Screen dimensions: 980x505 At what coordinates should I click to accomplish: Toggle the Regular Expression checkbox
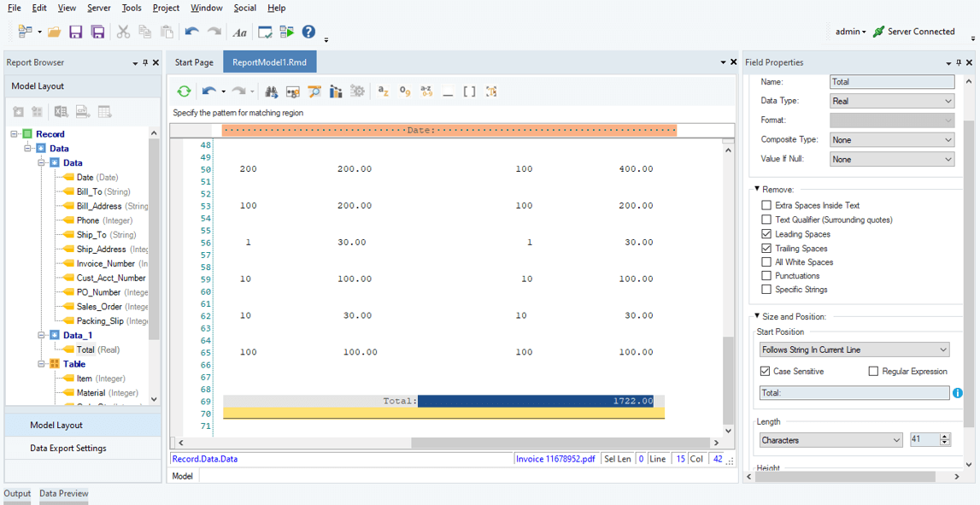[873, 372]
